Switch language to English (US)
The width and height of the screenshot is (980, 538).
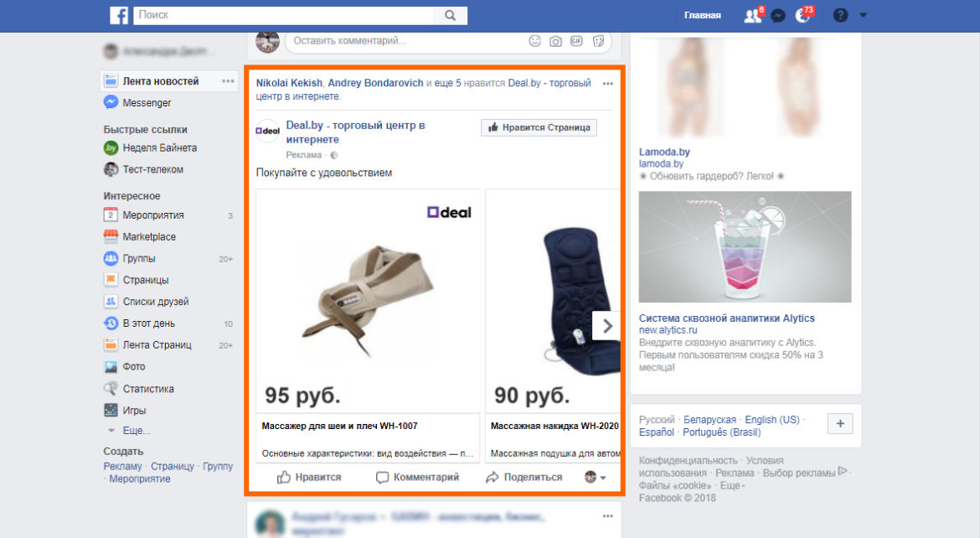click(772, 420)
